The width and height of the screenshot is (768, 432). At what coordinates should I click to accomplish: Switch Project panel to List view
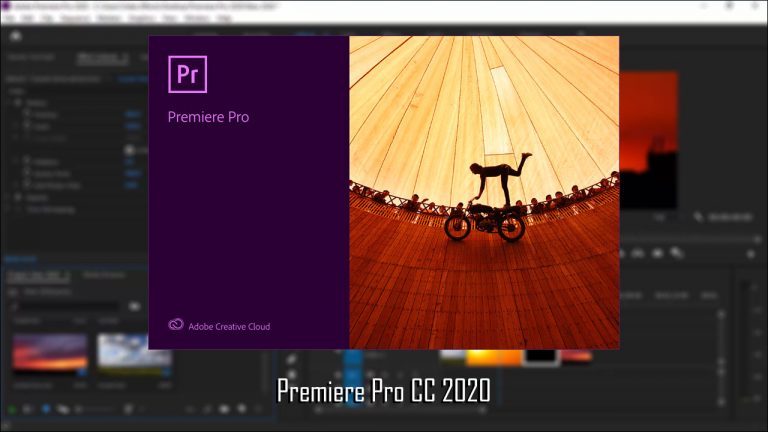(27, 409)
